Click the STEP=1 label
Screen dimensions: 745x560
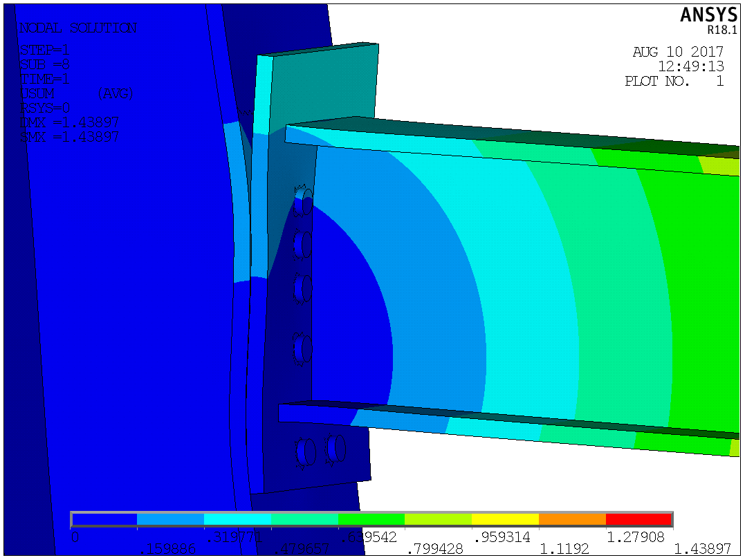(44, 50)
